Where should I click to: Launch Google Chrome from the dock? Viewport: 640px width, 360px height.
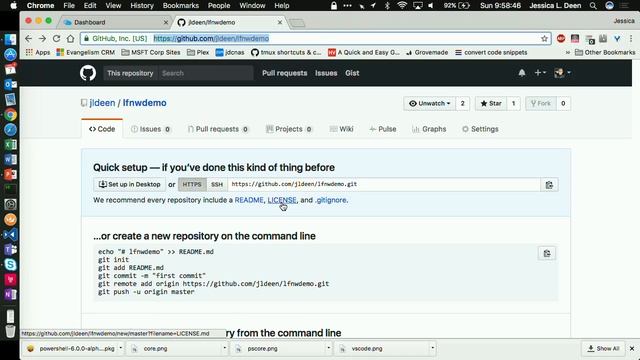10,115
